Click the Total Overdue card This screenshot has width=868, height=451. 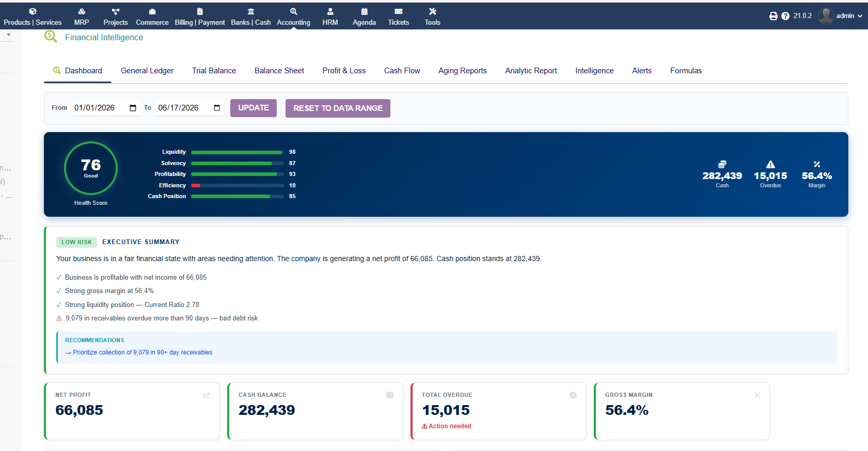(498, 411)
